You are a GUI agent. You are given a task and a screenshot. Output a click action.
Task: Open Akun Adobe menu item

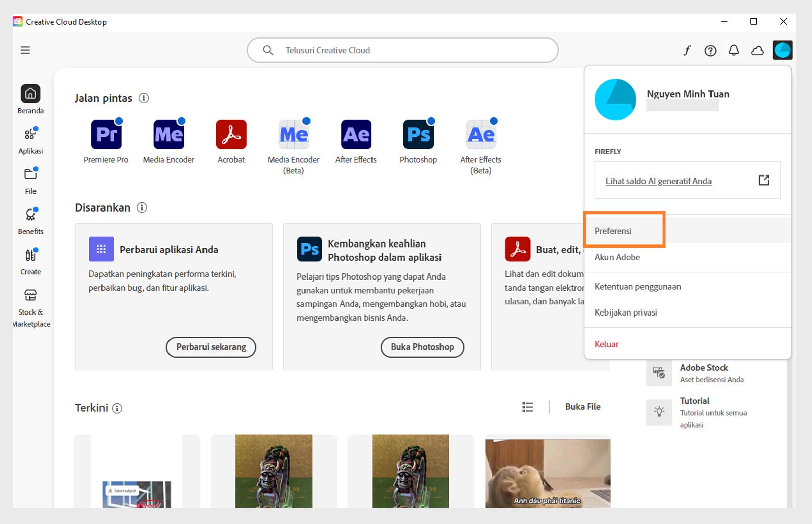pos(617,257)
